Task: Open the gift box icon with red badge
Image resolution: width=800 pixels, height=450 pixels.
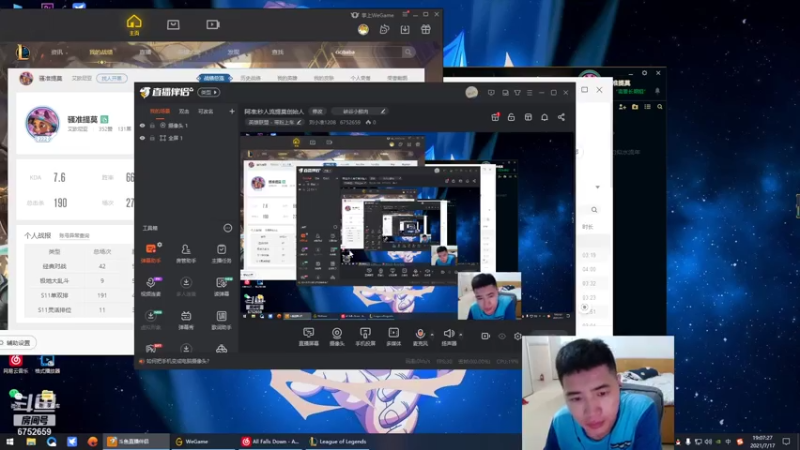Action: (x=495, y=117)
